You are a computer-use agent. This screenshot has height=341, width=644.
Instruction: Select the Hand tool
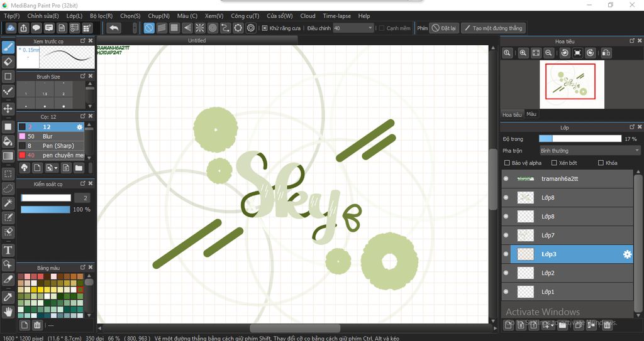(8, 312)
